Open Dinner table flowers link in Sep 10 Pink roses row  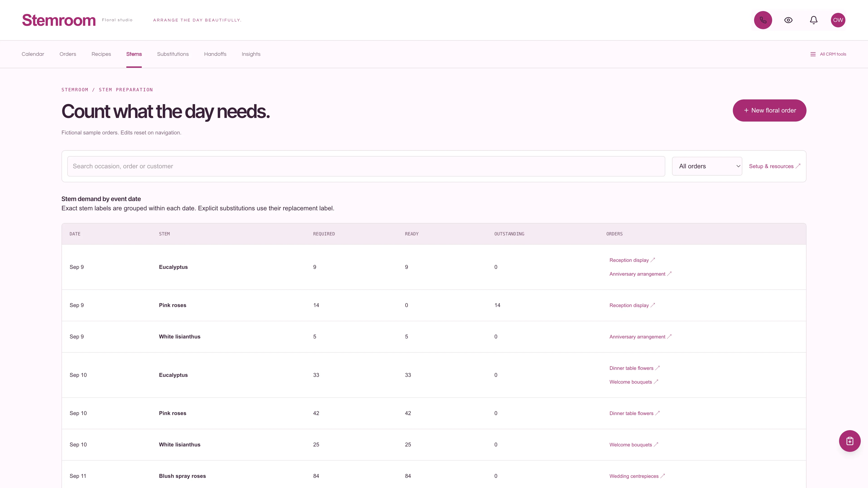[x=634, y=413]
